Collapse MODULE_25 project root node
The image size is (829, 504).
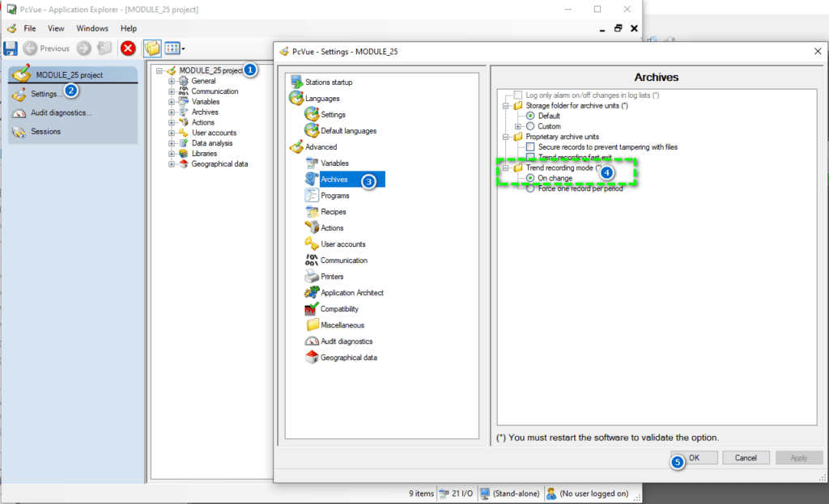[159, 71]
